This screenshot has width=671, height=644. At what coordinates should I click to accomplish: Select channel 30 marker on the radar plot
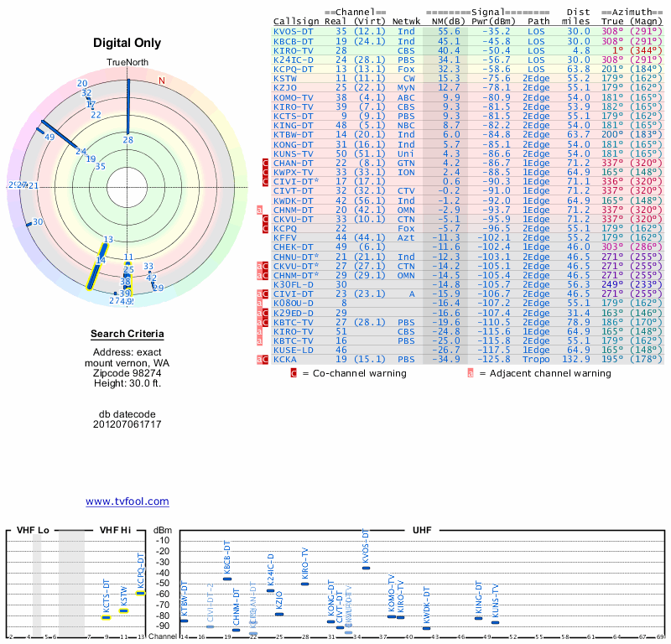pyautogui.click(x=37, y=222)
